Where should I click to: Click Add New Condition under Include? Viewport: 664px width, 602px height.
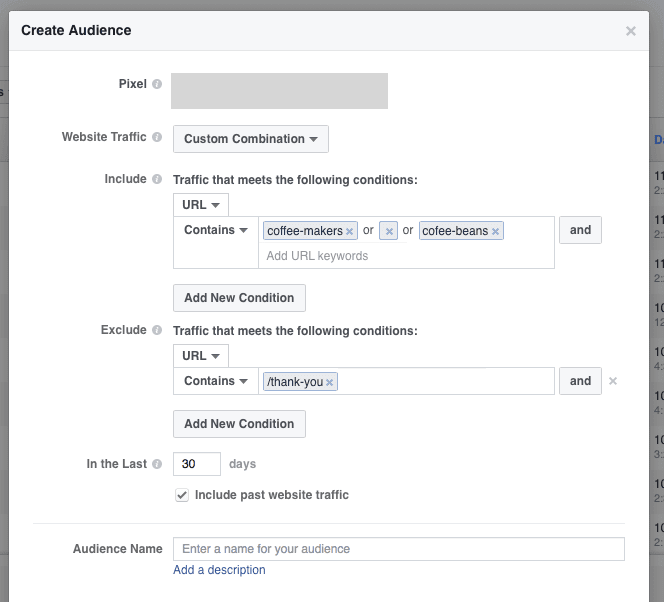239,298
